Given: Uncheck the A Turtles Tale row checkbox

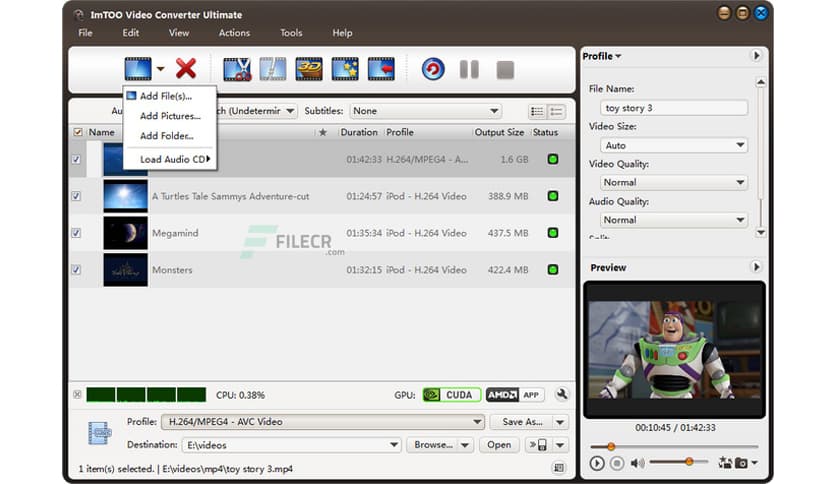Looking at the screenshot, I should pos(76,196).
